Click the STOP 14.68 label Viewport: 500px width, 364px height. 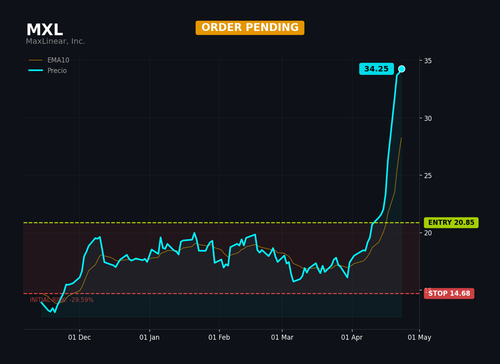click(x=449, y=293)
